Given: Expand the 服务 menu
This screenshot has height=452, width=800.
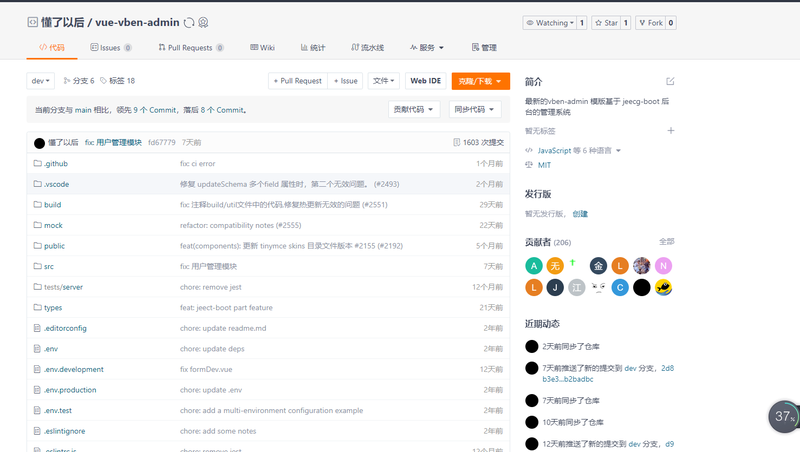Looking at the screenshot, I should point(427,47).
